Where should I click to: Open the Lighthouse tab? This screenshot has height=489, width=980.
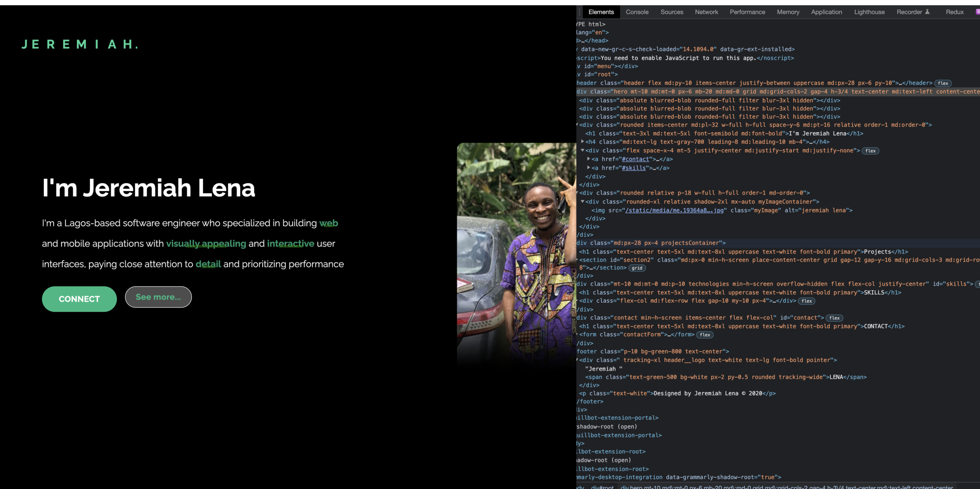point(869,12)
